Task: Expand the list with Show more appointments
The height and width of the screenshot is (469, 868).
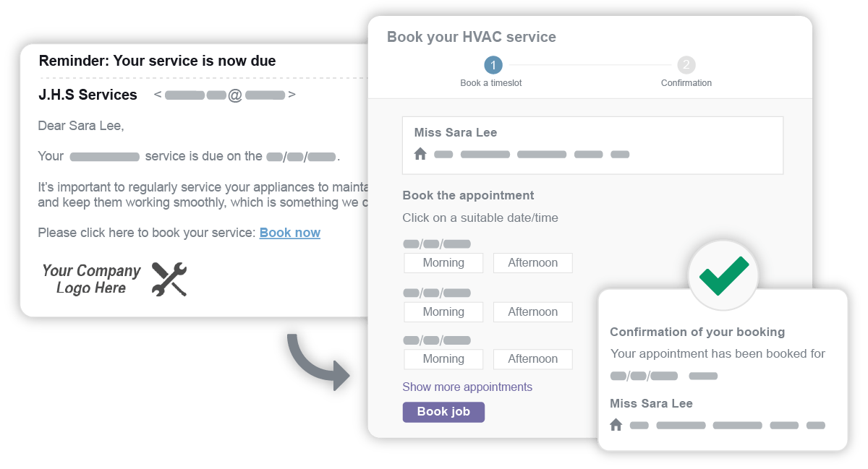Action: coord(467,387)
